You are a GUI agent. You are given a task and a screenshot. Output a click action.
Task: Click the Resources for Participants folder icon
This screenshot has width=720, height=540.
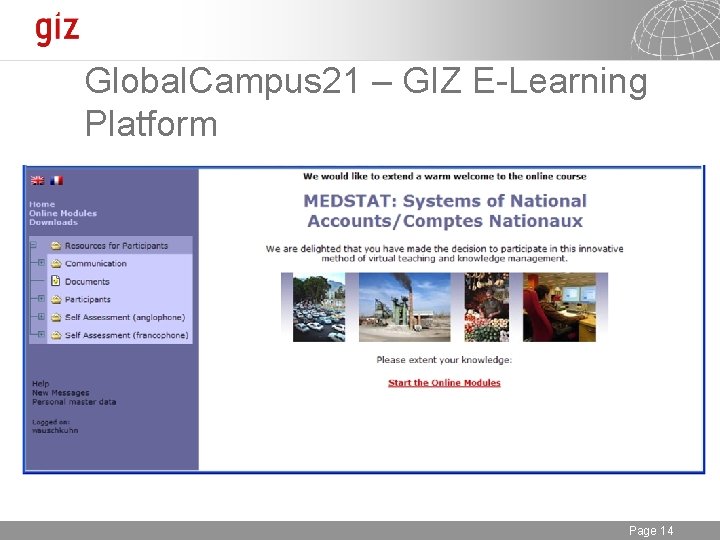[x=56, y=246]
